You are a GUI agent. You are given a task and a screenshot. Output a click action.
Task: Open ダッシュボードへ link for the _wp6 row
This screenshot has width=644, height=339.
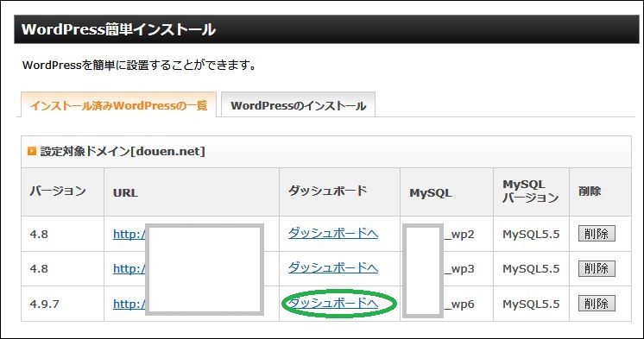point(333,303)
